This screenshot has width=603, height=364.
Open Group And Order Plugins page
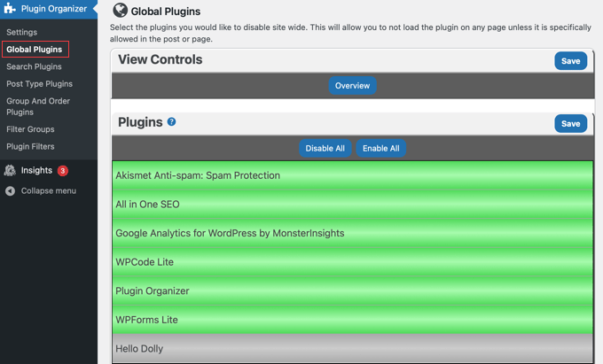click(x=38, y=106)
